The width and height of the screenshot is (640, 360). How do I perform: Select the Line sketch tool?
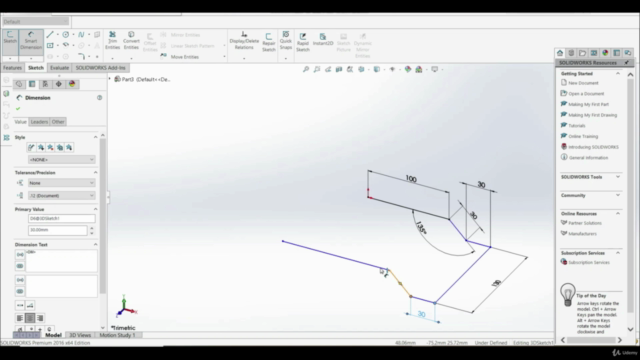50,35
